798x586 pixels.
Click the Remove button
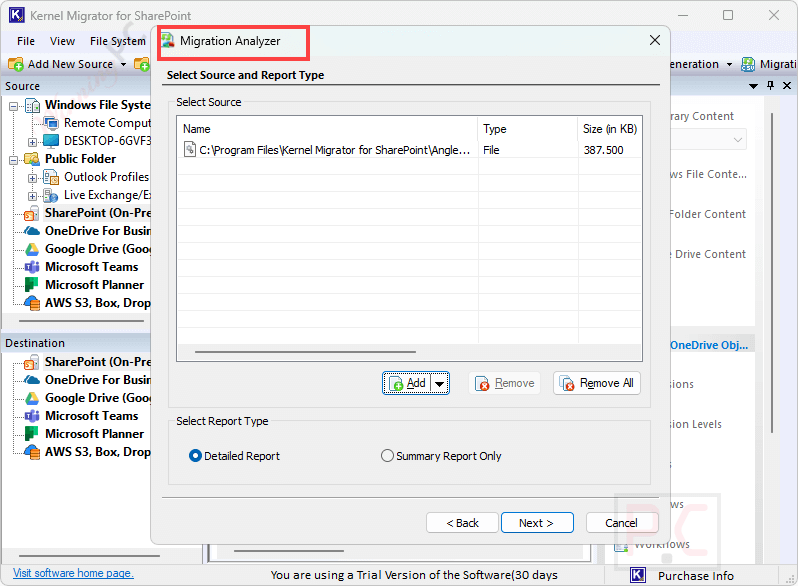click(x=504, y=383)
